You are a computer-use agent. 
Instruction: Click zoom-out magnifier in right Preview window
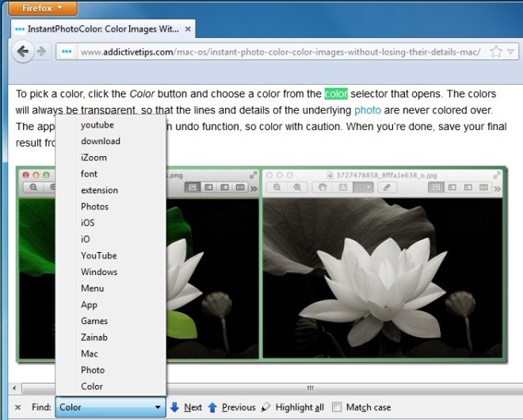coord(277,187)
